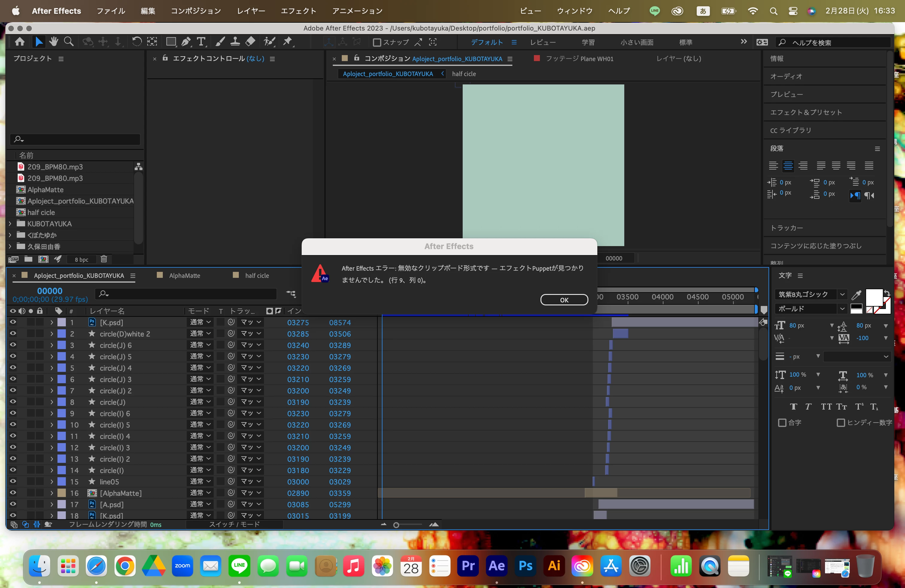Select the Zoom magnifier tool
The image size is (905, 588).
tap(69, 42)
